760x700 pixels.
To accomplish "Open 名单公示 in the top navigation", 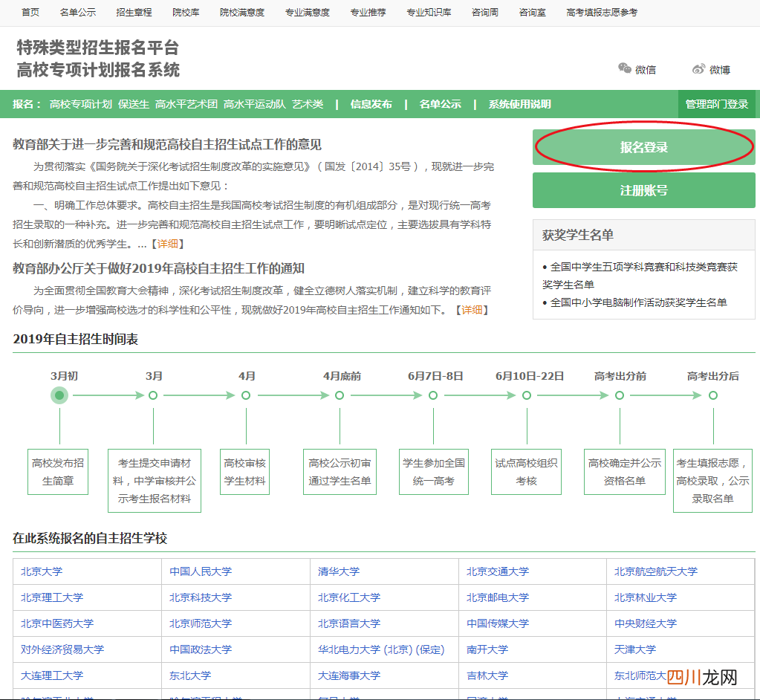I will [77, 12].
